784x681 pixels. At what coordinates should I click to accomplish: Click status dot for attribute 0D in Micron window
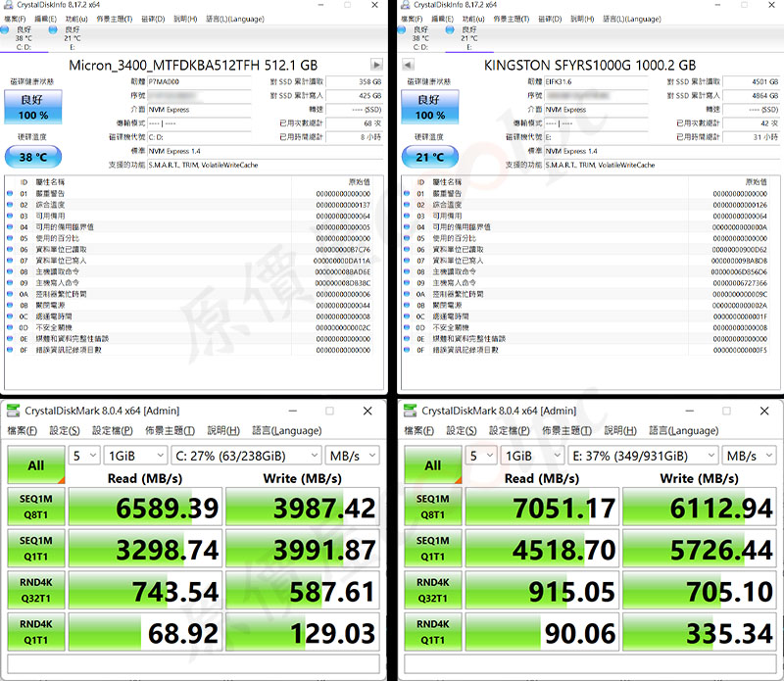10,327
